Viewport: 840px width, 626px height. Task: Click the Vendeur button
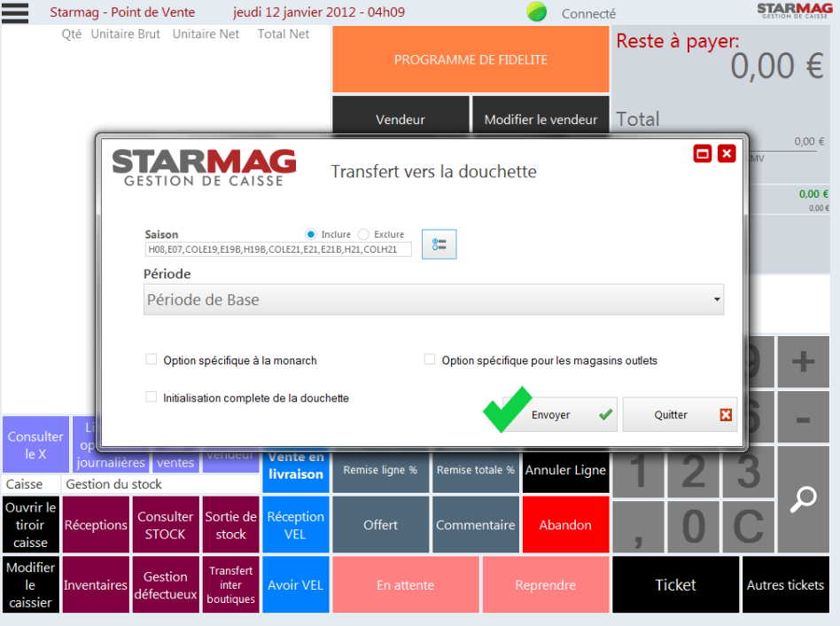coord(401,115)
